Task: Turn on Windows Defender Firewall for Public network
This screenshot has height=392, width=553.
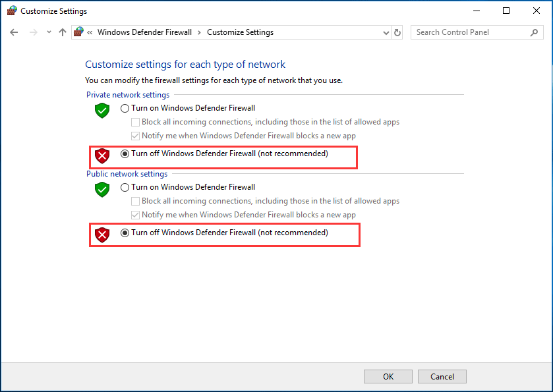Action: (x=125, y=188)
